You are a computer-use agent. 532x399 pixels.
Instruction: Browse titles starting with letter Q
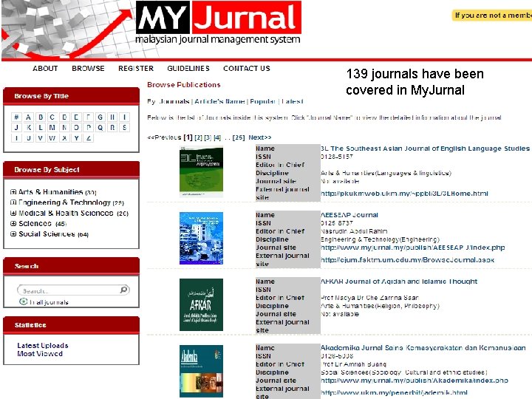pos(100,128)
